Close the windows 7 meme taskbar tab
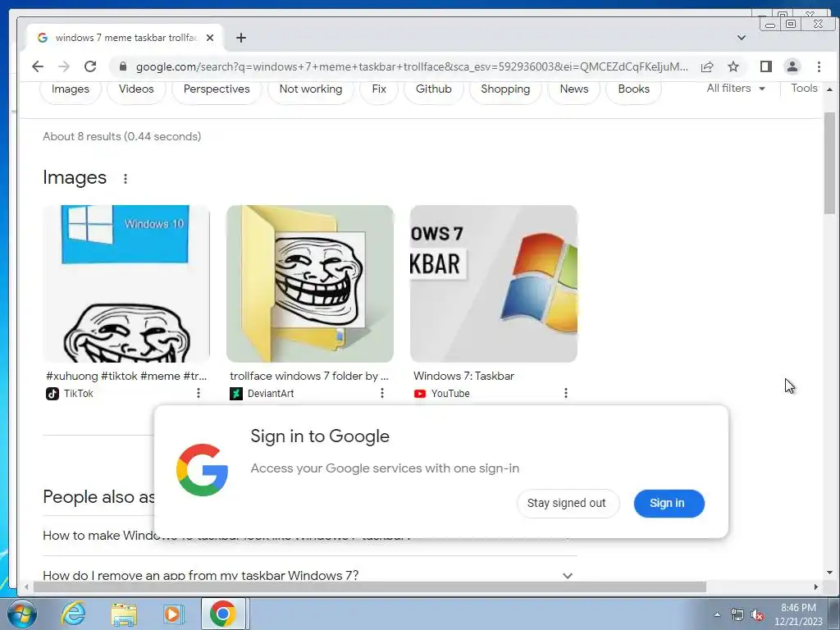Screen dimensions: 840x630 [x=210, y=38]
